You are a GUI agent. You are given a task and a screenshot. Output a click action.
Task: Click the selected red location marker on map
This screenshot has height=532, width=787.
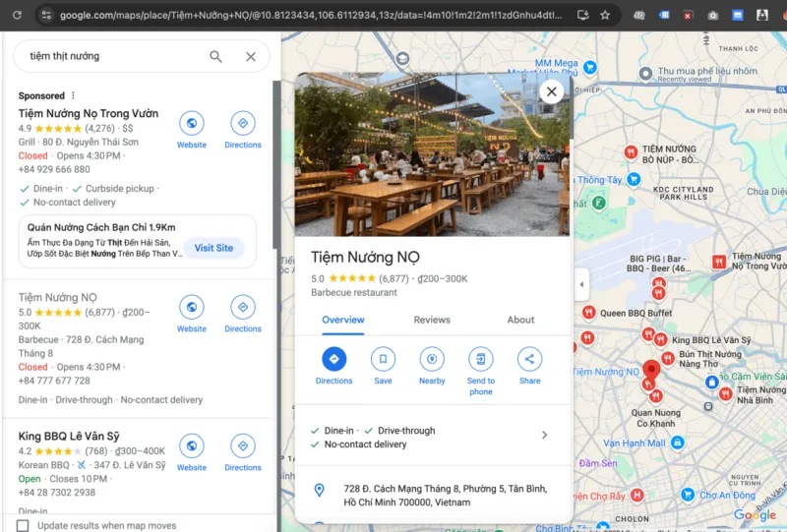click(651, 371)
